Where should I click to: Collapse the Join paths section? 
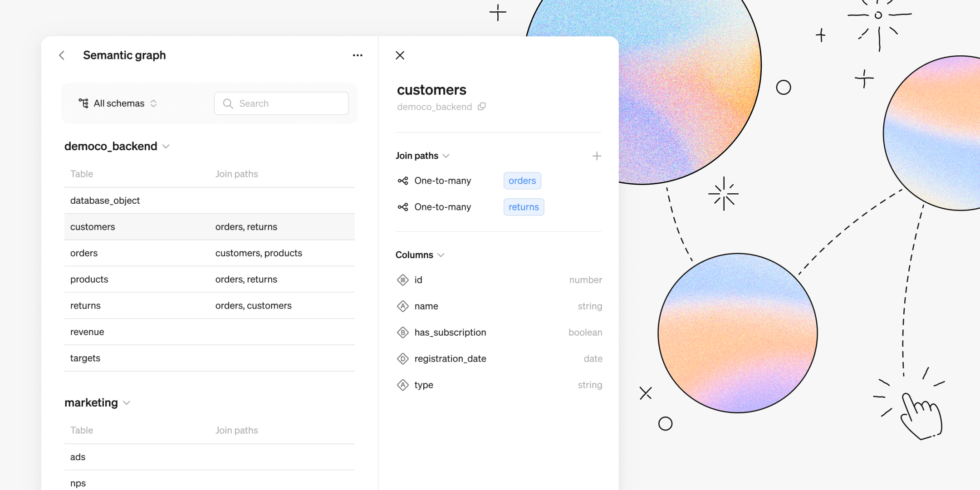tap(446, 156)
